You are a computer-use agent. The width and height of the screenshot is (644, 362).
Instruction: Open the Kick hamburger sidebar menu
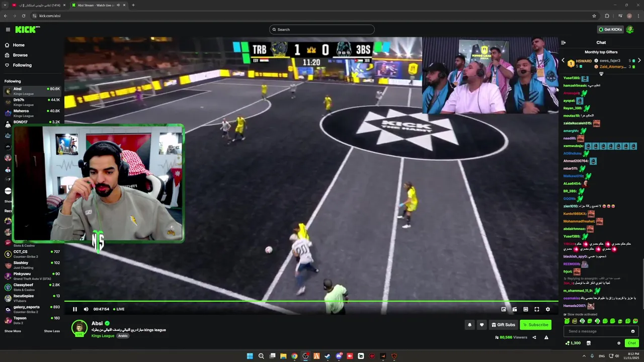click(8, 30)
